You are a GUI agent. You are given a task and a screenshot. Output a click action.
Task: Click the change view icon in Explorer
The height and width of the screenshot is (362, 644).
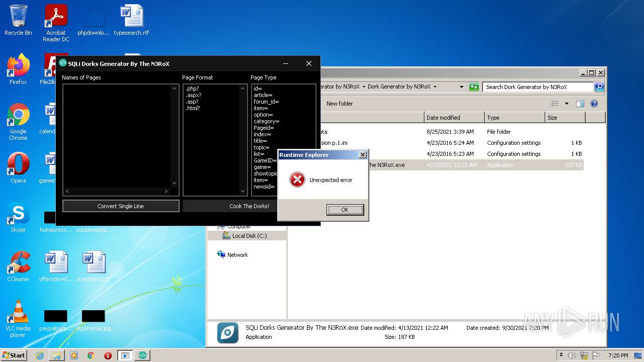tap(554, 104)
